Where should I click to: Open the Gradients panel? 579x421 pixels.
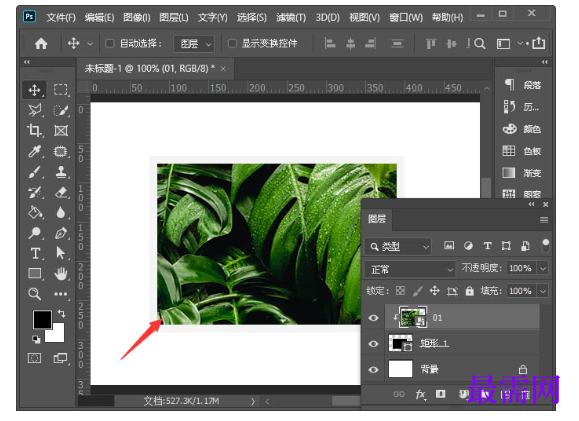(522, 172)
